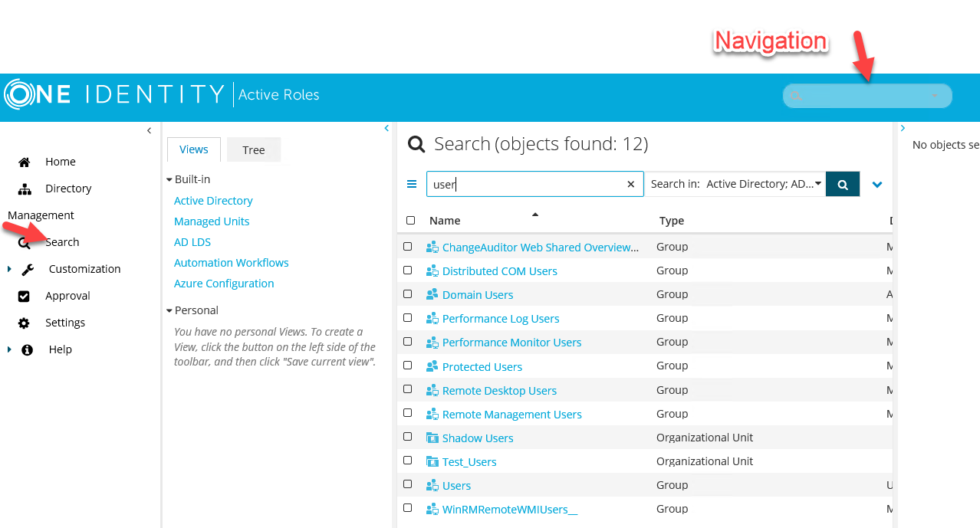Open the Managed Units view
The height and width of the screenshot is (528, 980).
[x=212, y=221]
